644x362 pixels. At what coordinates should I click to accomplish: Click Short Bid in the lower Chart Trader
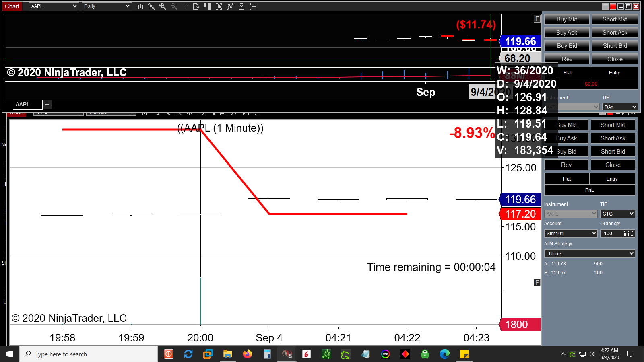tap(613, 152)
